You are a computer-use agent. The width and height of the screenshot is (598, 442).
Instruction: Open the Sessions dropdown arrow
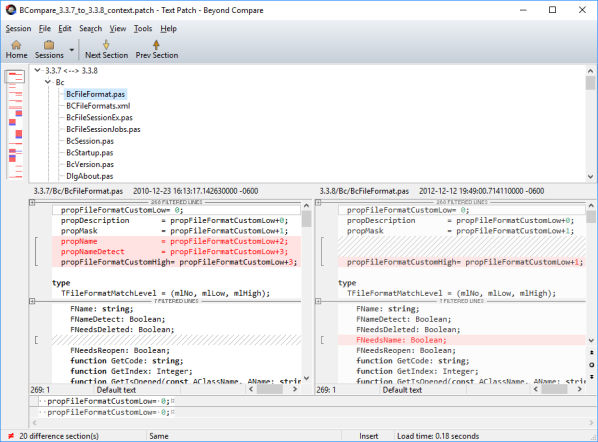[x=71, y=50]
